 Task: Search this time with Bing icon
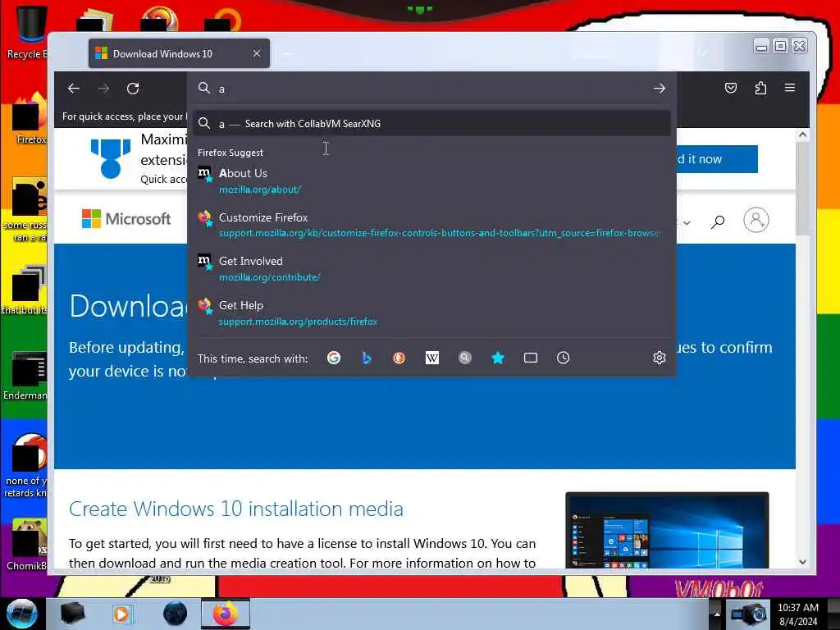tap(367, 358)
